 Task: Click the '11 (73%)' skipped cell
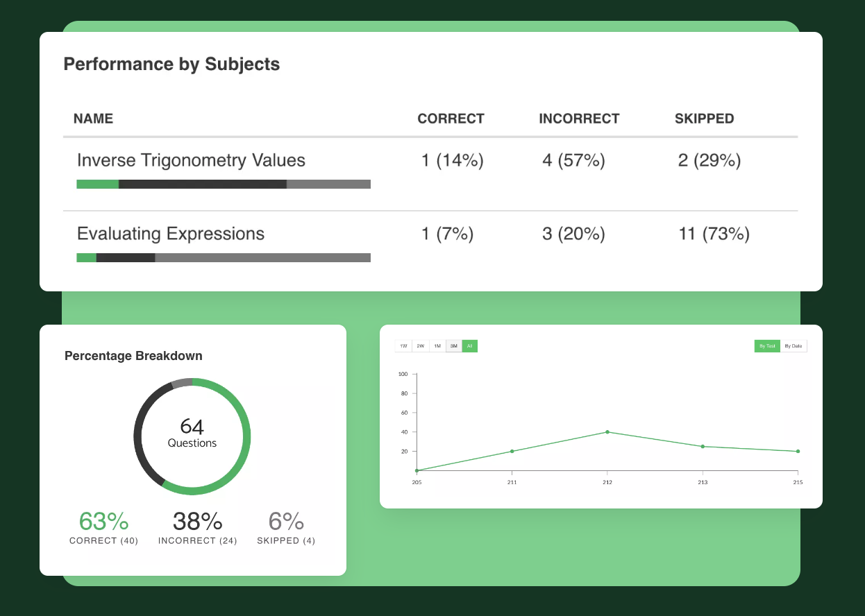coord(714,234)
